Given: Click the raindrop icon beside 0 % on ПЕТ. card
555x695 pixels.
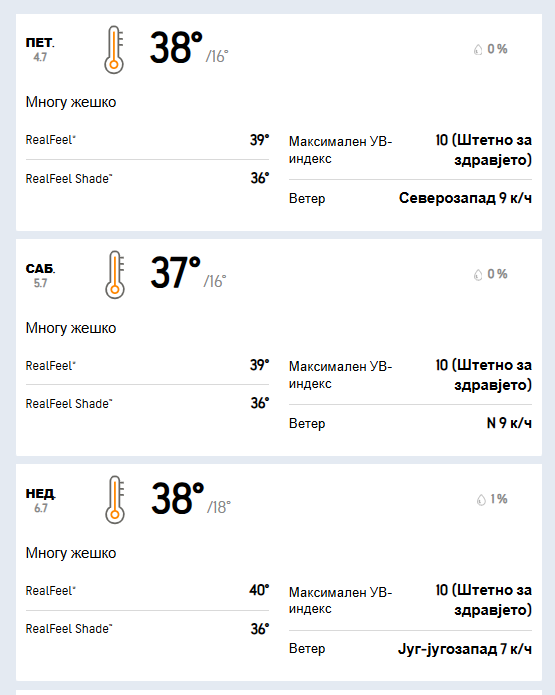Looking at the screenshot, I should [478, 49].
